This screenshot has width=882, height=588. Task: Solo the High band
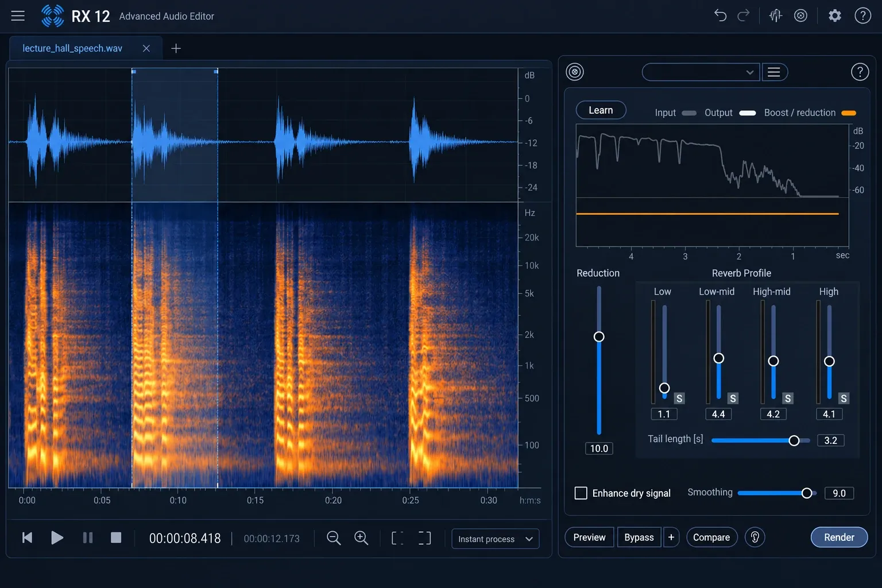(844, 399)
